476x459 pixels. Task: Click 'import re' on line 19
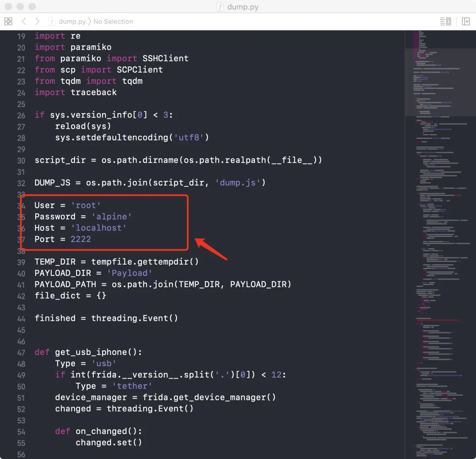pos(58,36)
